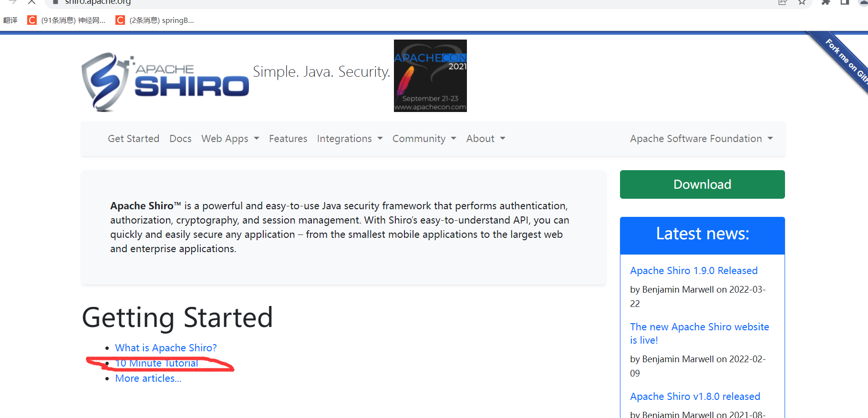This screenshot has height=418, width=868.
Task: Click the text by Benjamin Marwell on 2022-02-09
Action: 697,366
